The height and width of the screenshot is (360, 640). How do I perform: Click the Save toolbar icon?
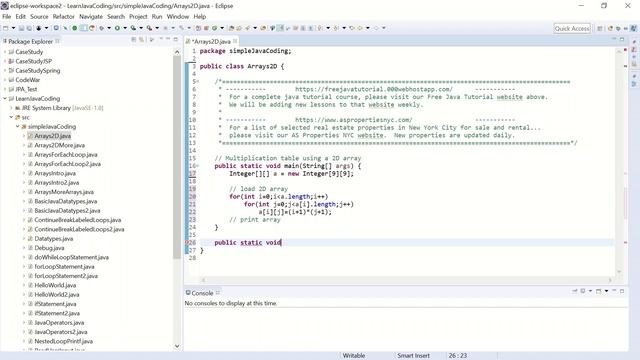click(22, 28)
